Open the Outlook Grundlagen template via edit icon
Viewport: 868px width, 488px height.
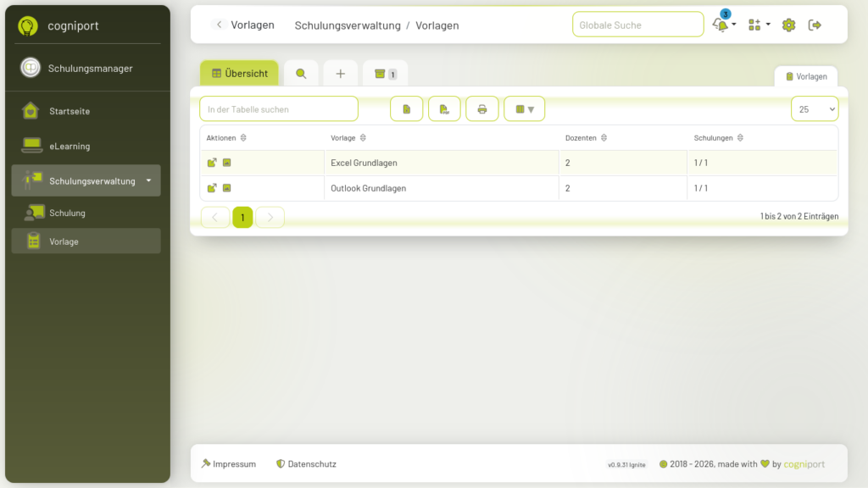click(211, 188)
